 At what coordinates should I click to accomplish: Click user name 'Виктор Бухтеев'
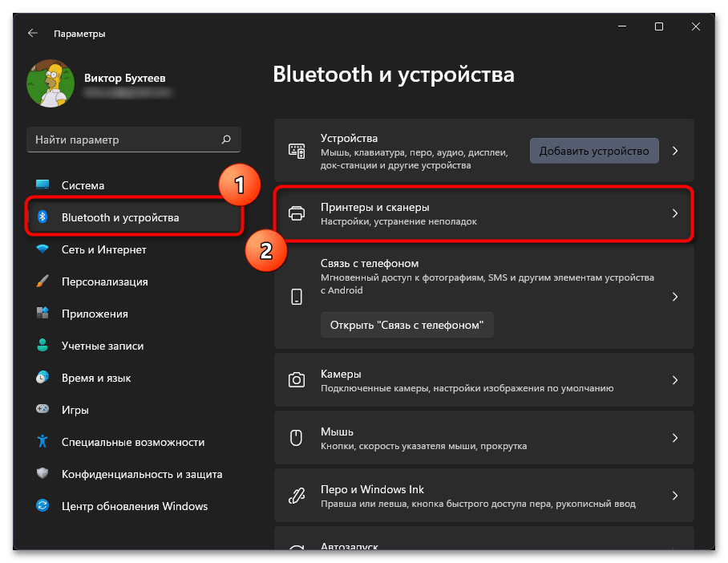[124, 78]
